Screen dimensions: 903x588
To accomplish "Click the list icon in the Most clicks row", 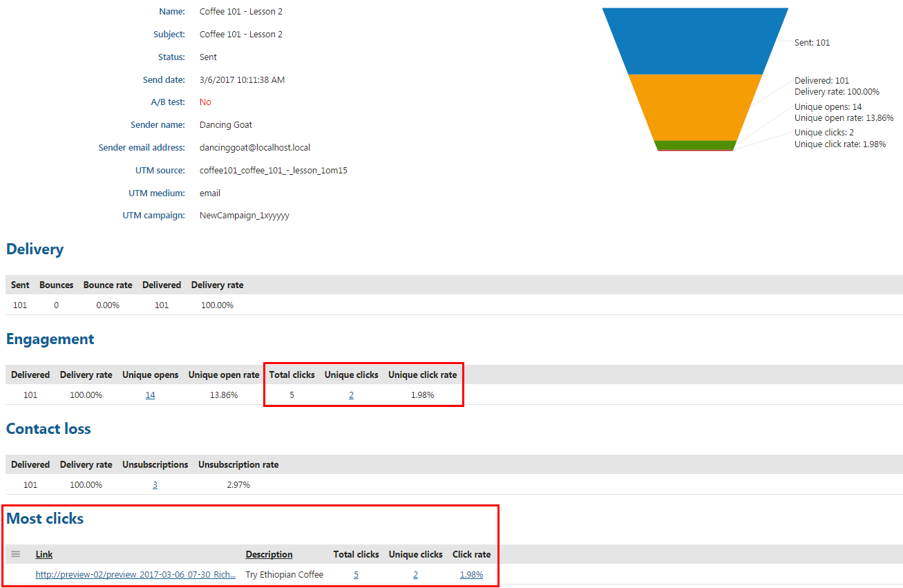I will click(x=15, y=553).
